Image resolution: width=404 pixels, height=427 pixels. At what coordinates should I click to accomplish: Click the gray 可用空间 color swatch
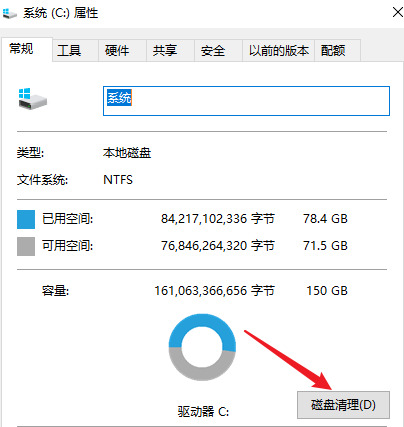point(26,246)
